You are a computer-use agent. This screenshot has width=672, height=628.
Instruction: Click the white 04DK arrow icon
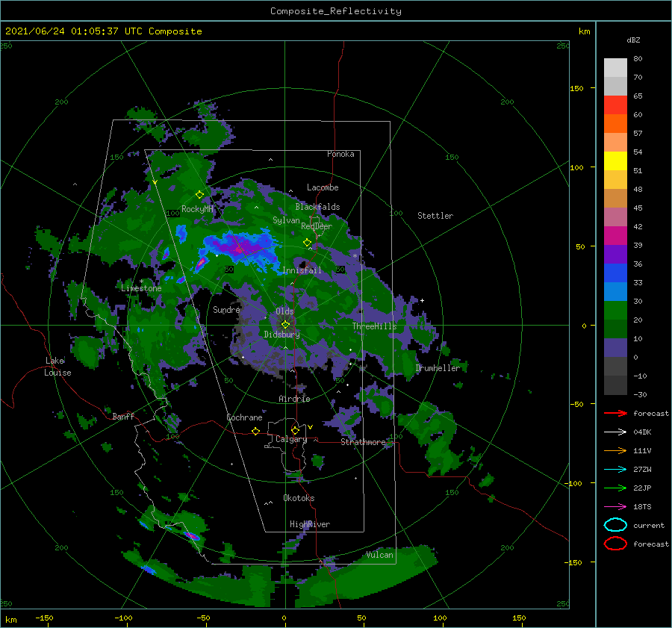click(x=615, y=432)
